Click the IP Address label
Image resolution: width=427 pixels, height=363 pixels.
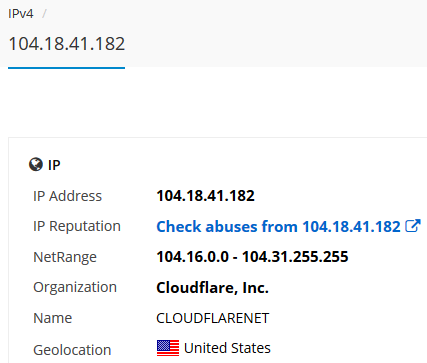pyautogui.click(x=67, y=196)
